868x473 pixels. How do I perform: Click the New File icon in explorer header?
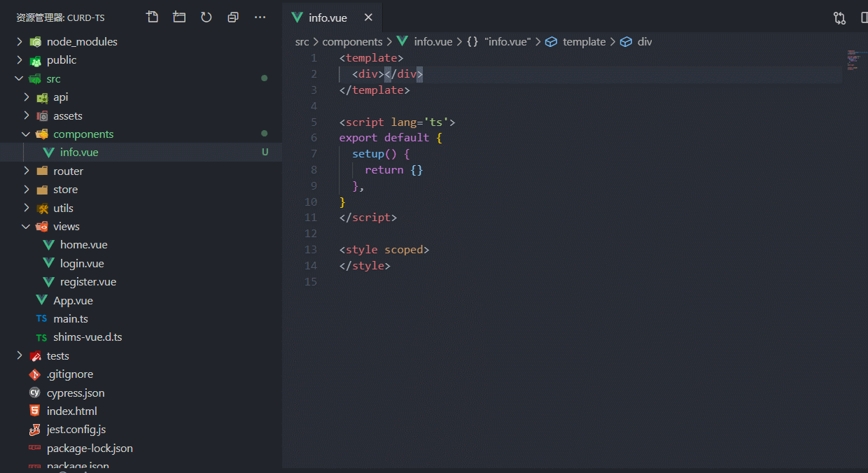152,17
